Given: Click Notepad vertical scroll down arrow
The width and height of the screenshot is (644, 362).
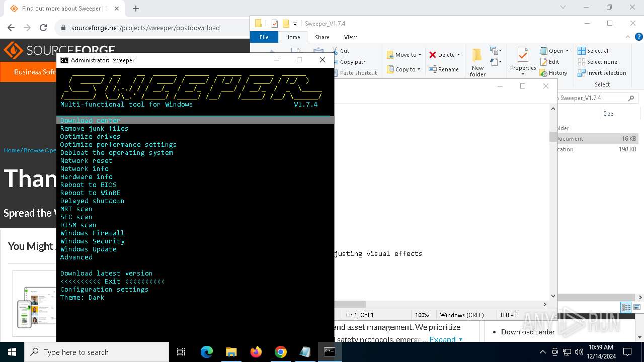Looking at the screenshot, I should coord(553,296).
